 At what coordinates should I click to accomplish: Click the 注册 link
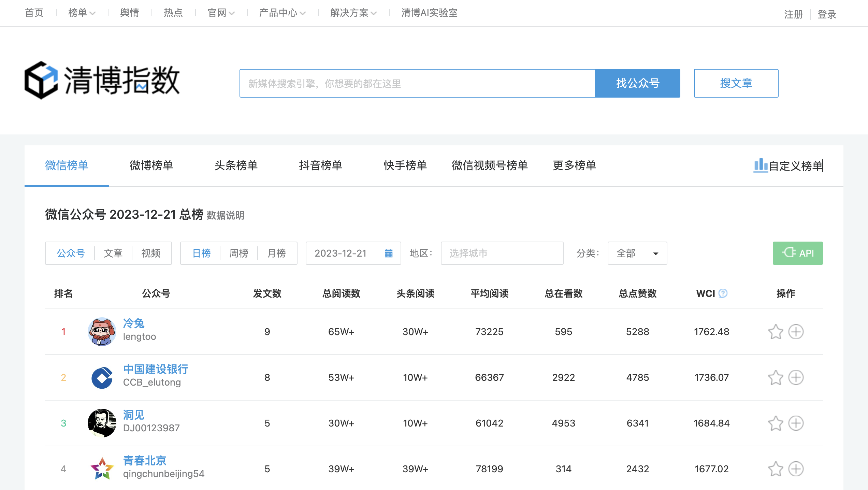(794, 14)
